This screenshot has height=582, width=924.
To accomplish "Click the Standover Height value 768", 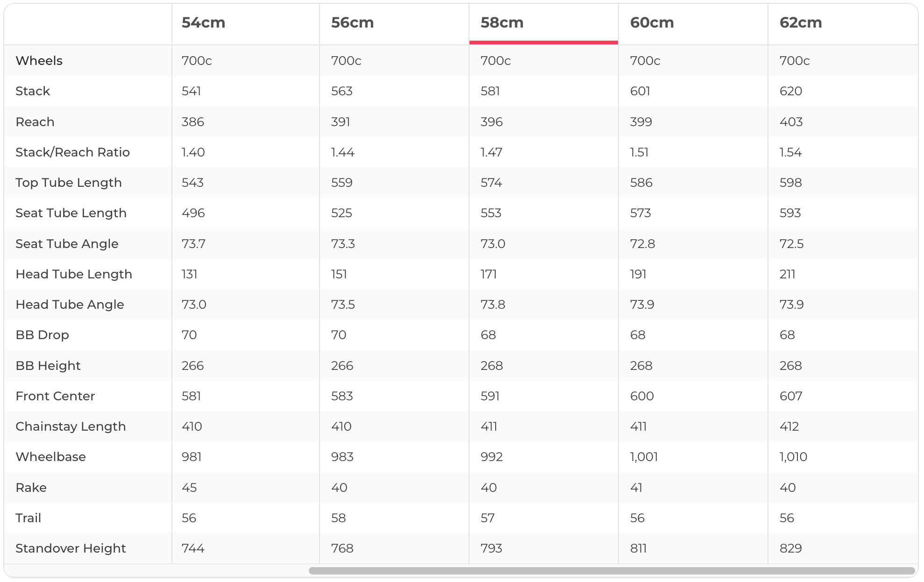I will tap(342, 548).
